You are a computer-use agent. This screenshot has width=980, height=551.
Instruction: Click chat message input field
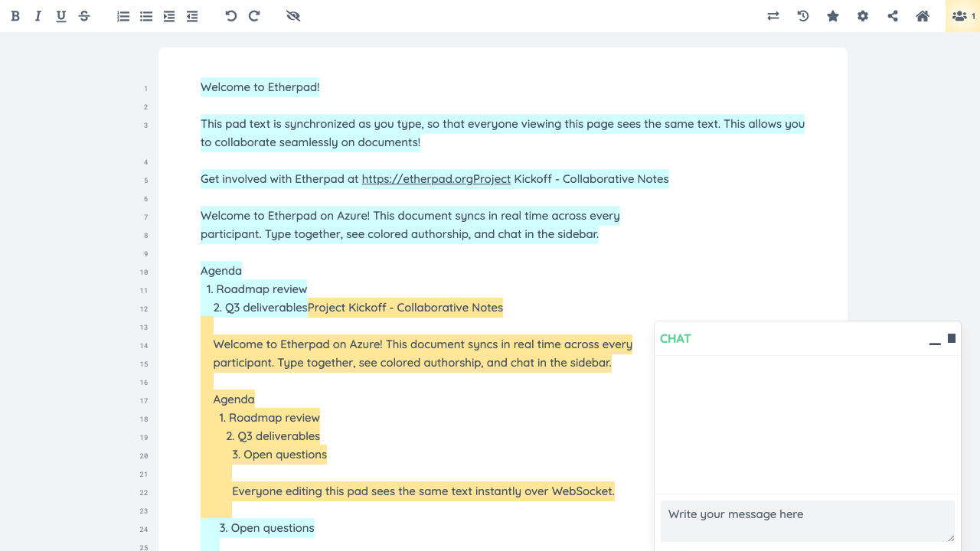pos(808,521)
